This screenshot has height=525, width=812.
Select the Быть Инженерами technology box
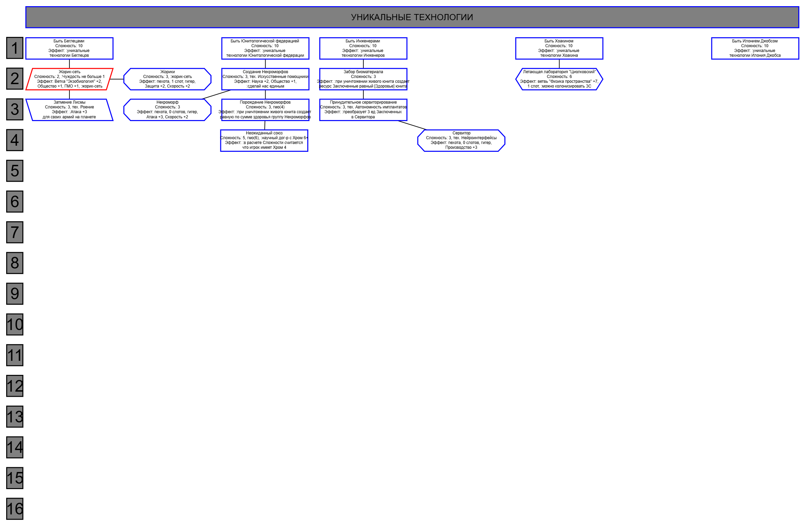click(x=363, y=48)
